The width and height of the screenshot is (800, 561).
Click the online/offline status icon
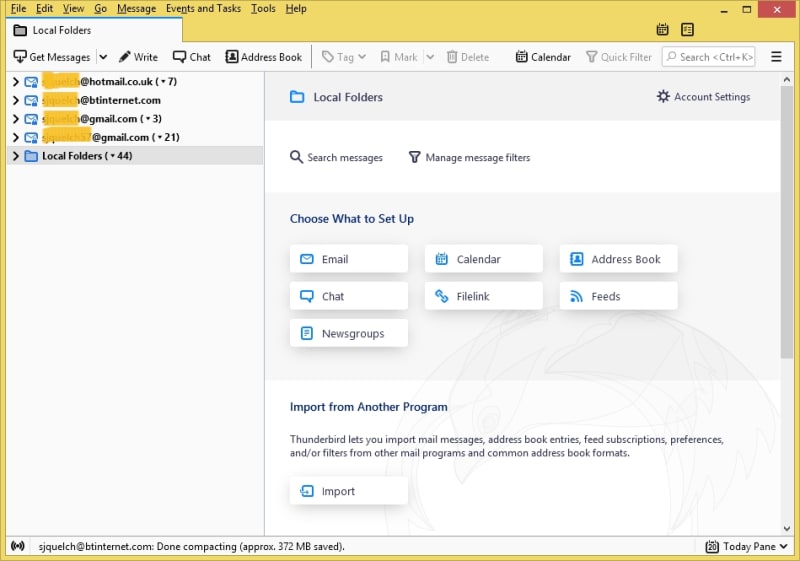point(18,546)
